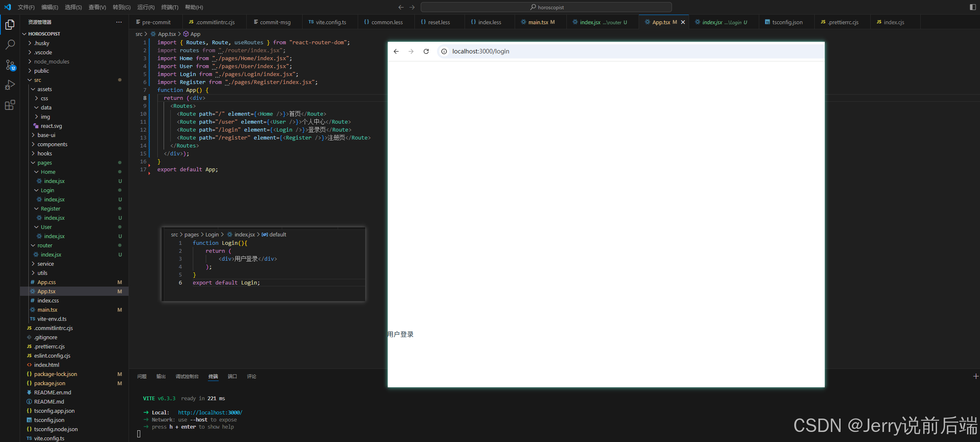Open .gitignore in the file tree
The width and height of the screenshot is (980, 442).
(46, 337)
